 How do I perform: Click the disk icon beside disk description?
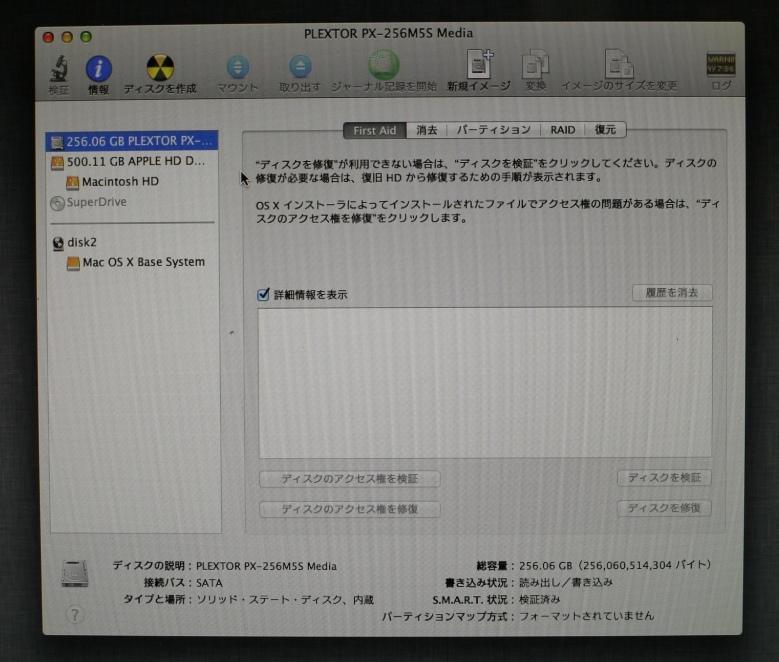click(x=75, y=573)
